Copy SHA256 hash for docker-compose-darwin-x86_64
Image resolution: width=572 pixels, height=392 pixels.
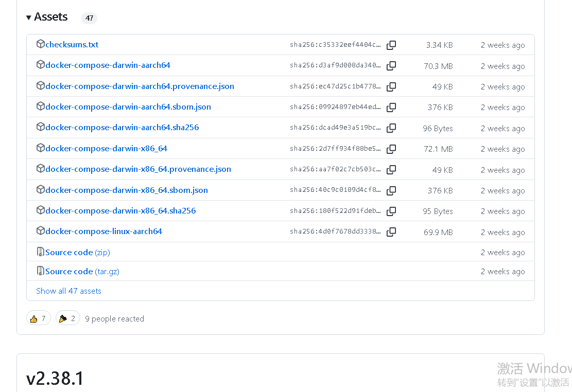[391, 149]
